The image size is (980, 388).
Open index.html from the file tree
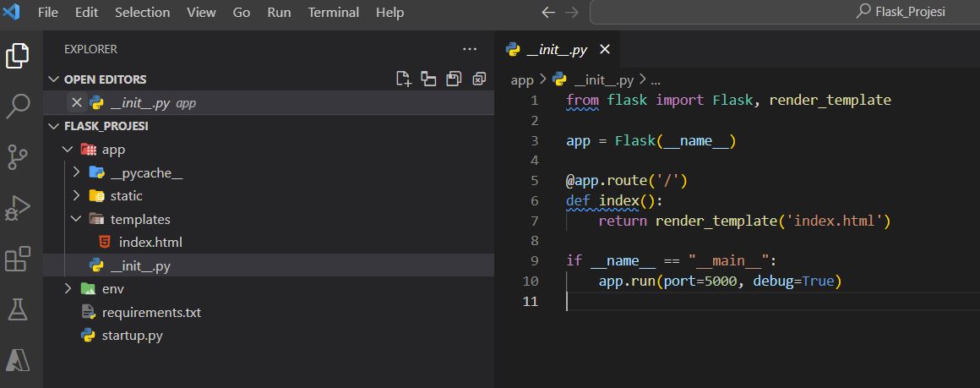150,242
